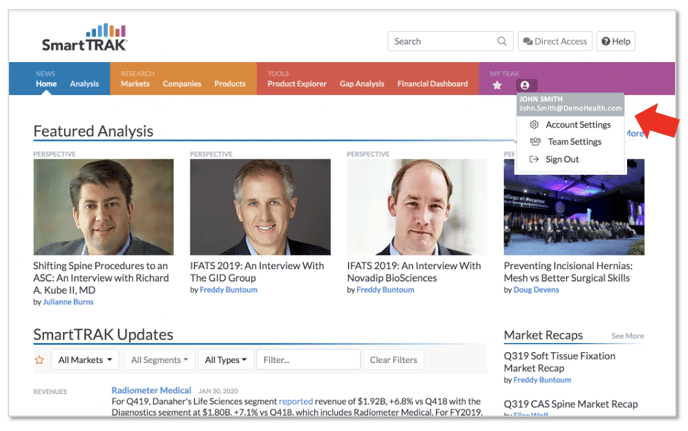Click the SmartTRAK logo
Screen dimensions: 688x431
click(x=84, y=38)
